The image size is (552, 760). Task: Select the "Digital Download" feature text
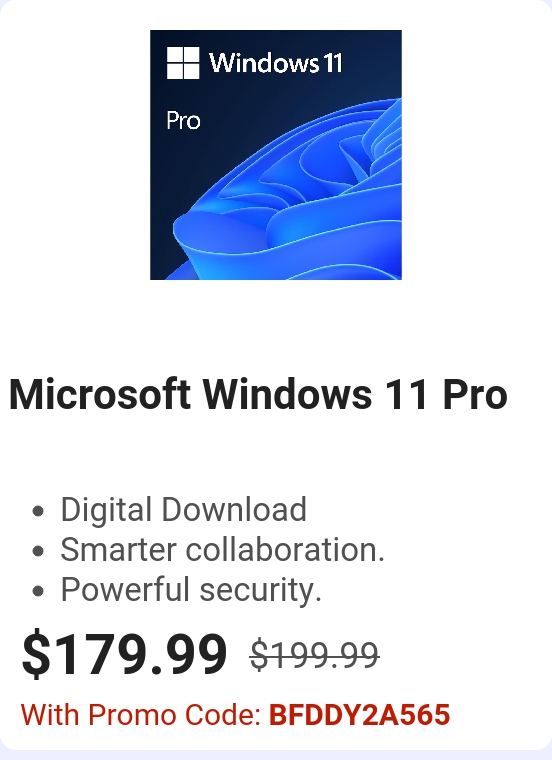pyautogui.click(x=183, y=510)
